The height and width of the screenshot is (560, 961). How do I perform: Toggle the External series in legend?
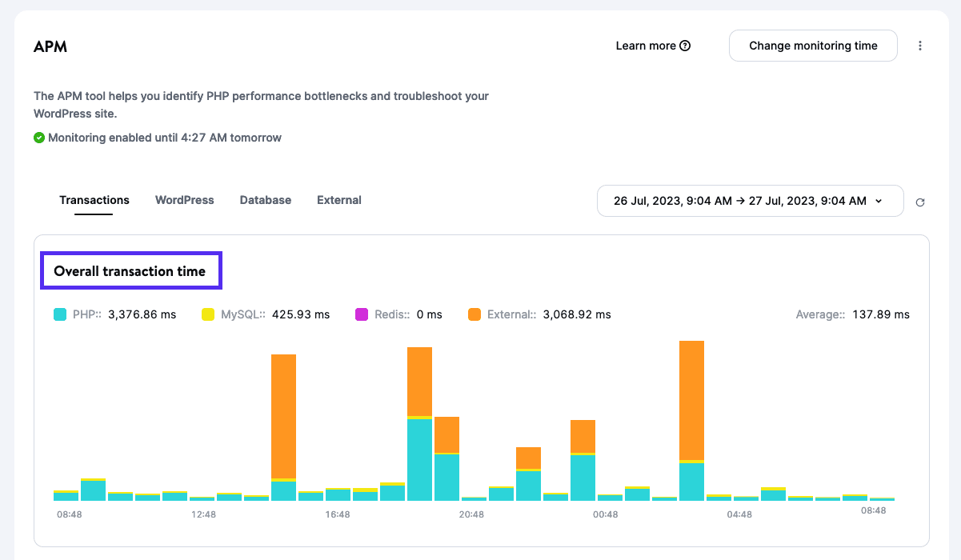(x=539, y=314)
